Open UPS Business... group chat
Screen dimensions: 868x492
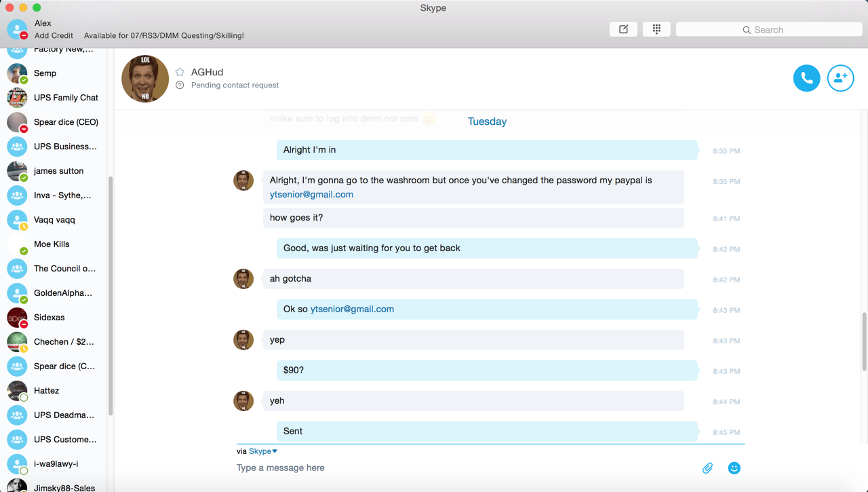pyautogui.click(x=54, y=147)
